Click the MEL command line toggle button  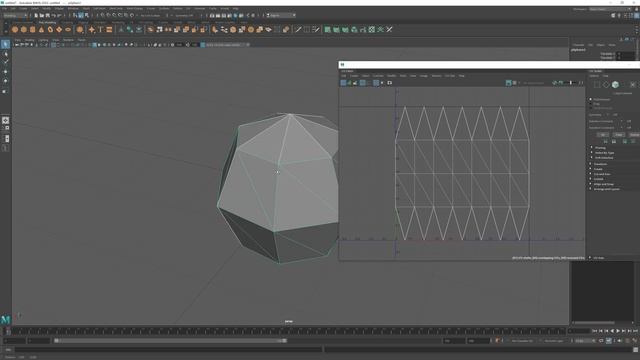(8, 350)
